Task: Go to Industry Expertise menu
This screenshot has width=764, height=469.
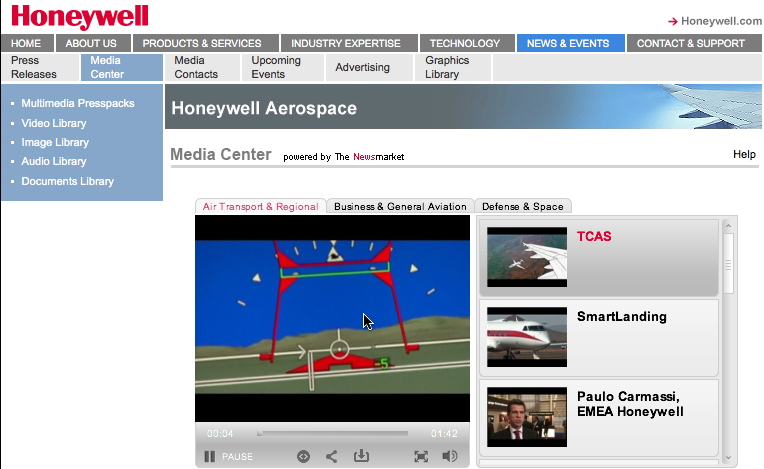Action: coord(345,43)
